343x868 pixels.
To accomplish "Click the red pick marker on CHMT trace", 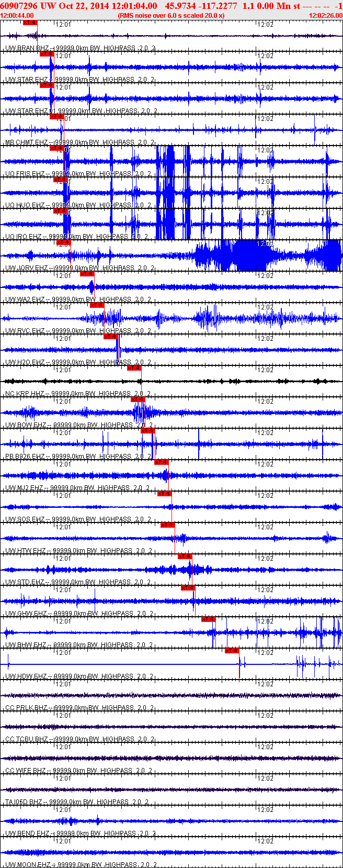I will coord(56,117).
